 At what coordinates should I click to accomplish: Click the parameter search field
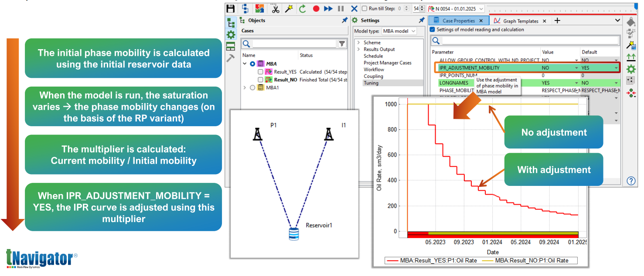[530, 41]
